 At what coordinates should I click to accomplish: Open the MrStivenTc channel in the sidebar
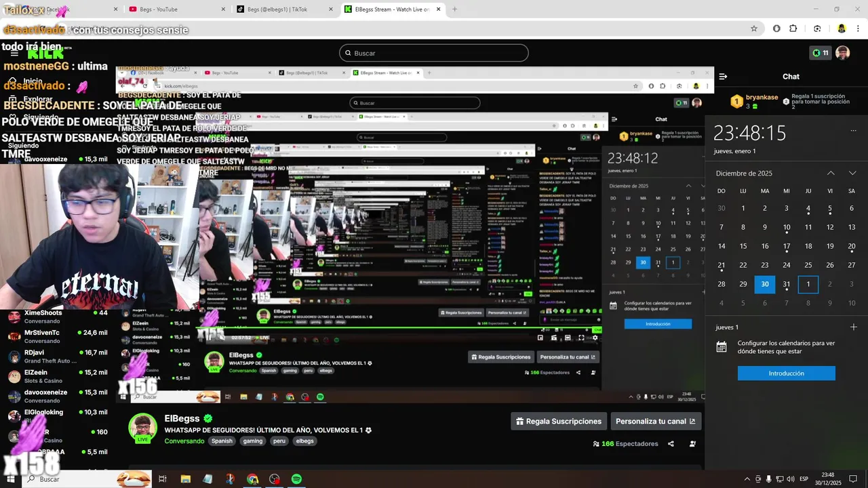click(x=58, y=336)
